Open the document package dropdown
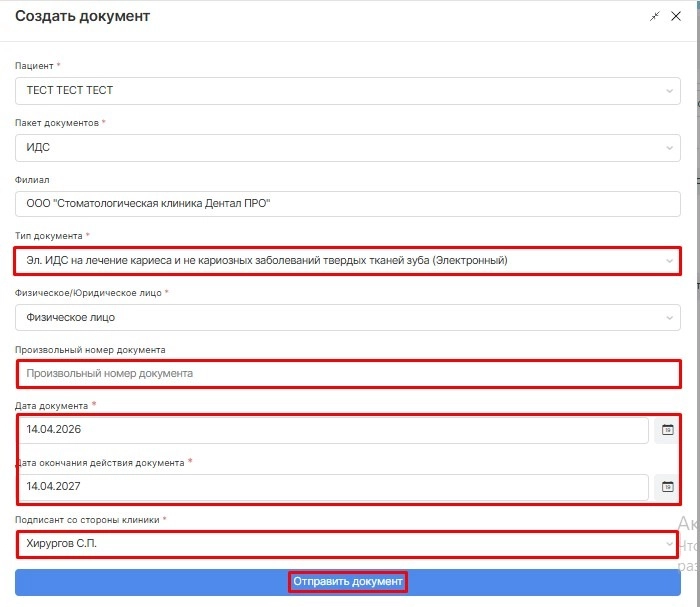The height and width of the screenshot is (607, 700). [x=669, y=148]
